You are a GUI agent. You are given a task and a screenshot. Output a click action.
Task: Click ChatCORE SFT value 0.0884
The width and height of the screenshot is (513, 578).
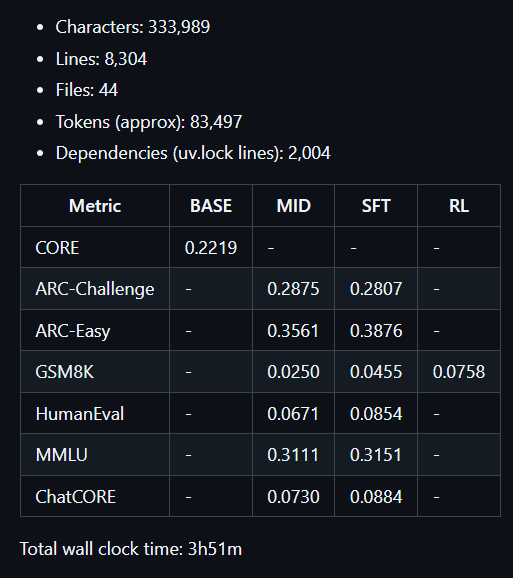(x=376, y=497)
